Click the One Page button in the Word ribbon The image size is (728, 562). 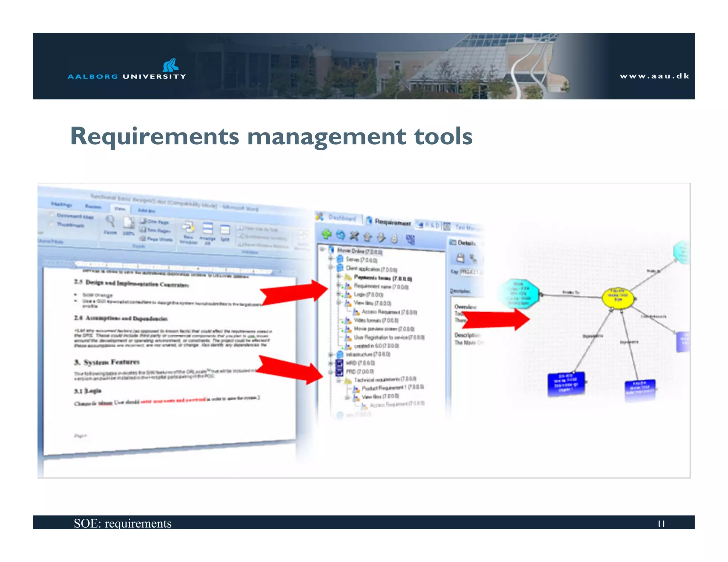pos(155,221)
